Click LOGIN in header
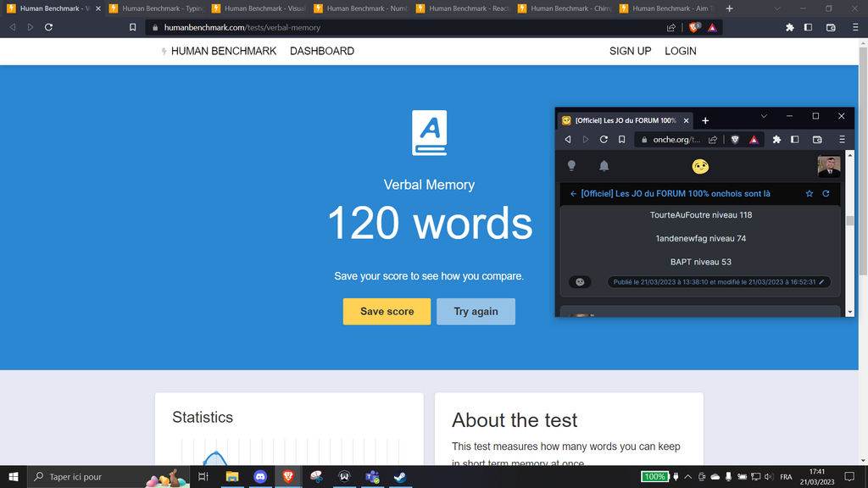 (x=681, y=51)
